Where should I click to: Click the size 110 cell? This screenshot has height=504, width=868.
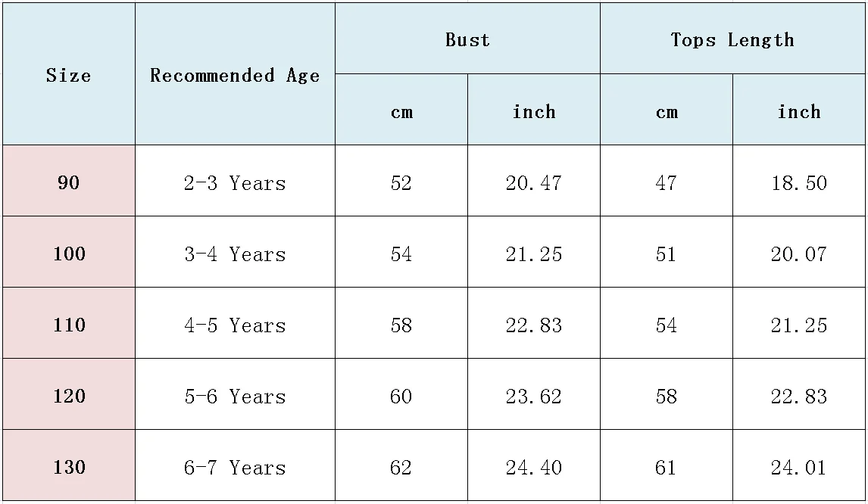(69, 322)
